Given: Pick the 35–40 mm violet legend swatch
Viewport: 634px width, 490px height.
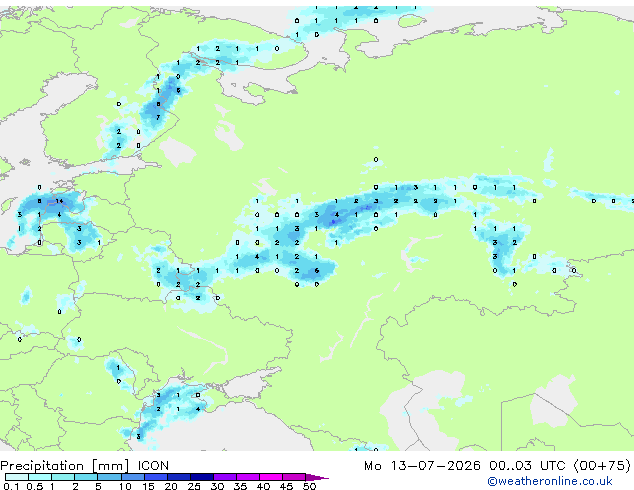Looking at the screenshot, I should tap(247, 477).
